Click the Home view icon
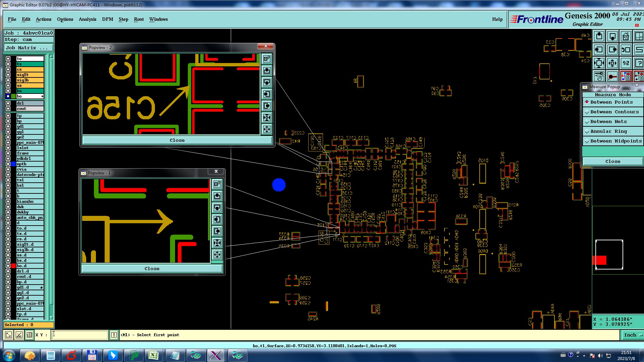The width and height of the screenshot is (644, 362). point(626,36)
